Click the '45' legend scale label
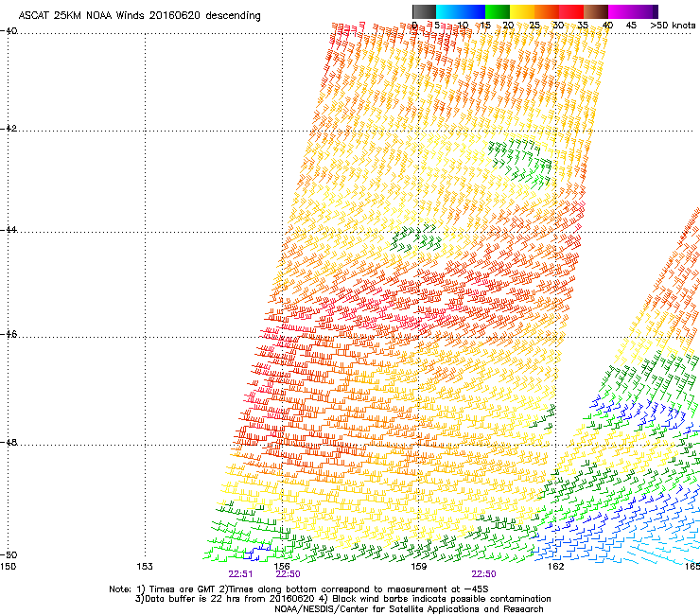The width and height of the screenshot is (700, 615). 631,26
